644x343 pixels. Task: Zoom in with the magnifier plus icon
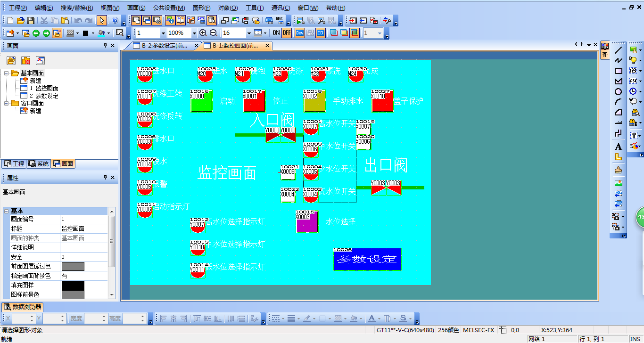coord(203,33)
